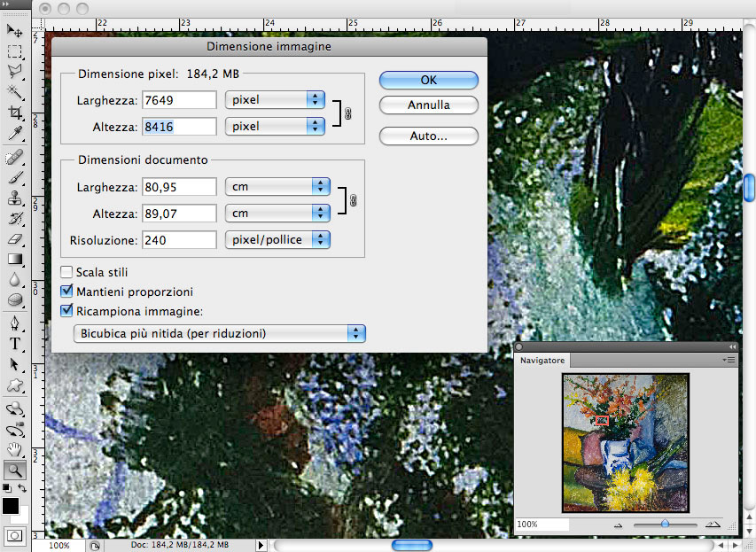Select the Custom Shape tool
The image size is (756, 552).
[14, 385]
